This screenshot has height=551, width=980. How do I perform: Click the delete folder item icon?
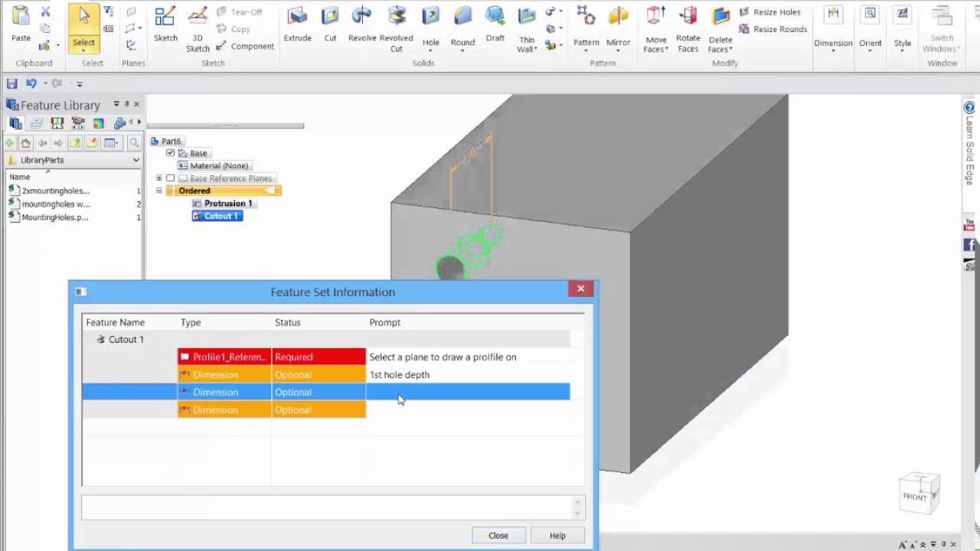[x=91, y=142]
